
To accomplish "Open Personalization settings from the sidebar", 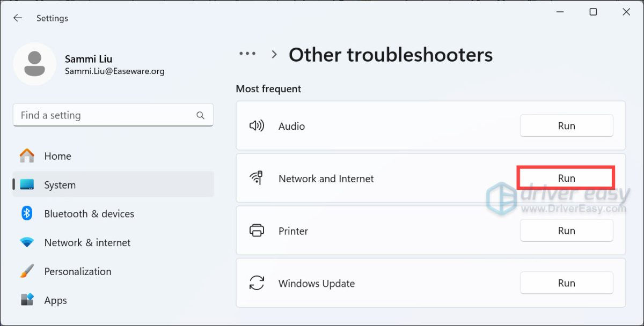I will coord(78,271).
